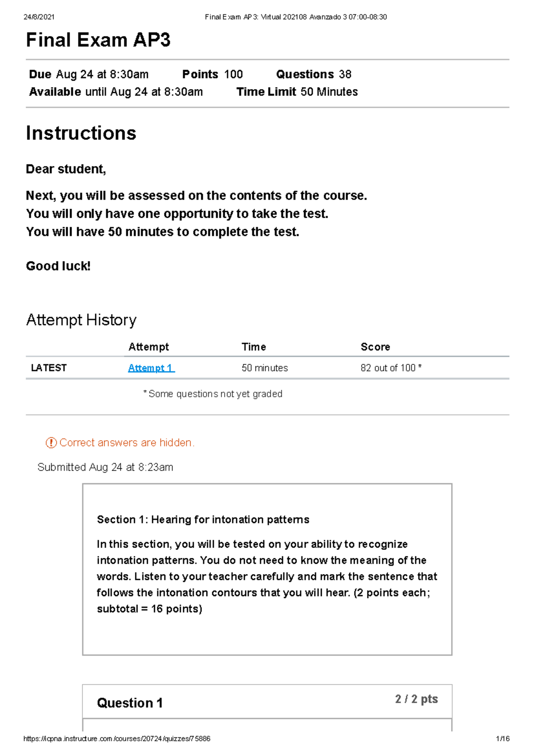Image resolution: width=534 pixels, height=756 pixels.
Task: Click the Question 1 header
Action: click(130, 703)
